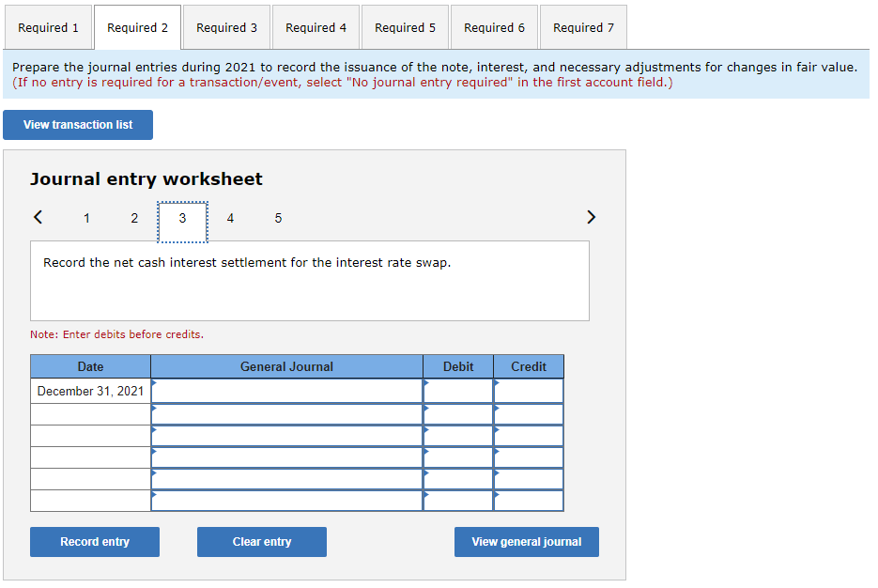
Task: Click the Journal entry worksheet heading
Action: (146, 178)
